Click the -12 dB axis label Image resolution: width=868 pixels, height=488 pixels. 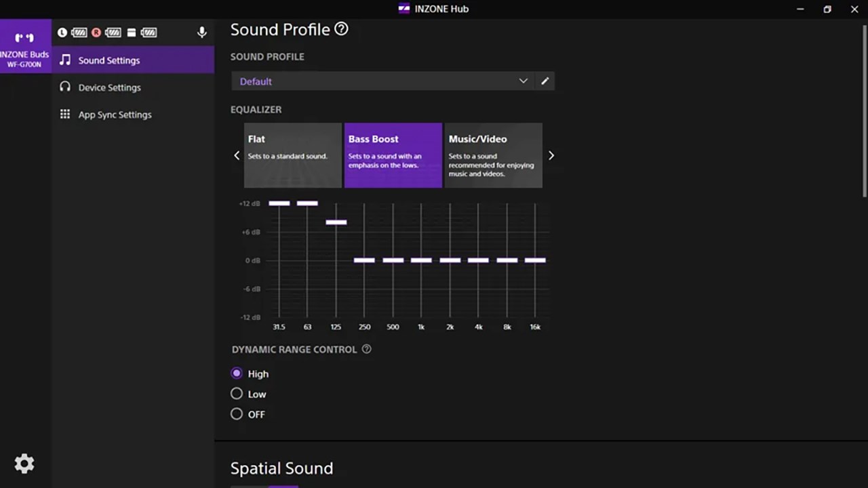click(x=249, y=317)
